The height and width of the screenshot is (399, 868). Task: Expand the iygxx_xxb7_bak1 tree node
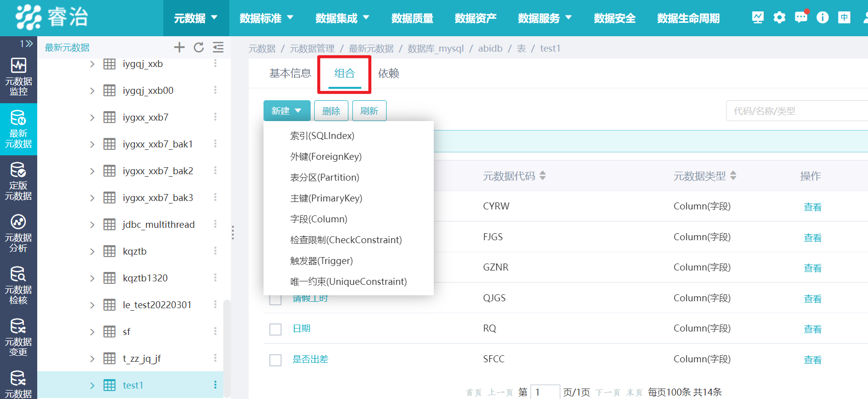point(92,144)
